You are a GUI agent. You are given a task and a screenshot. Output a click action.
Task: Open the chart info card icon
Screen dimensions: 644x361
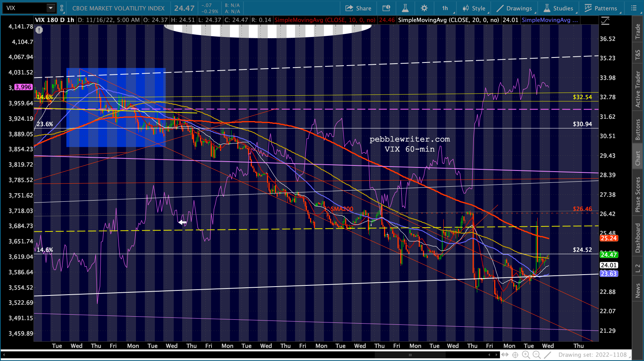point(386,8)
